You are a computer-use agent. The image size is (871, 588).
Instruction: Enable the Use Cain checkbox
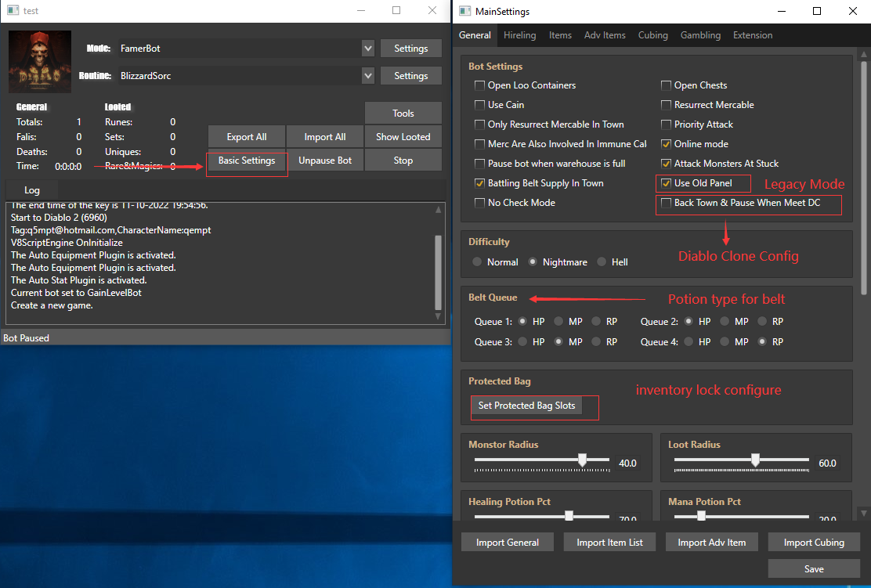tap(479, 105)
